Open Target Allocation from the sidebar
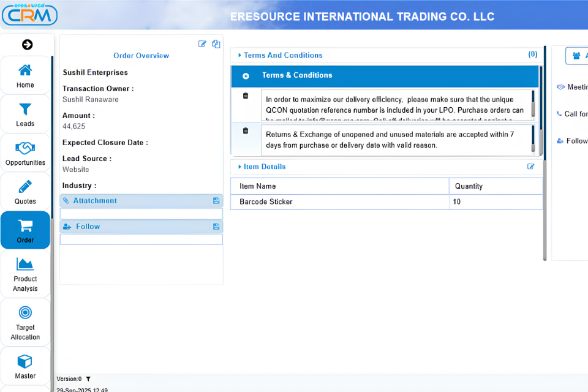Image resolution: width=588 pixels, height=392 pixels. 25,323
